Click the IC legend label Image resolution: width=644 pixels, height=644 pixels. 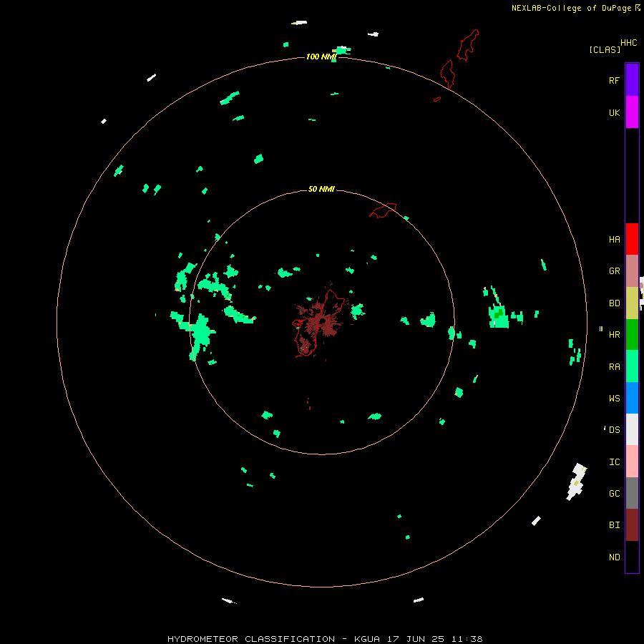614,462
